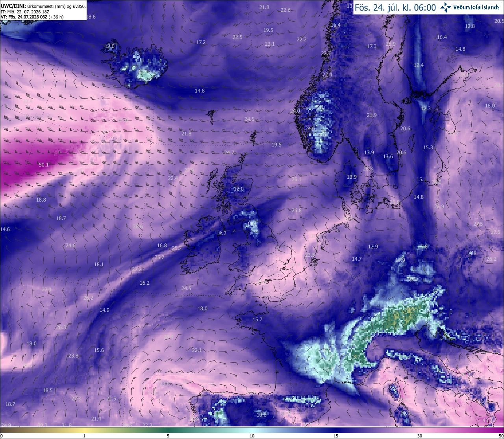504x439 pixels.
Task: Click the 23.1 value in Norwegian Sea
Action: click(x=270, y=44)
